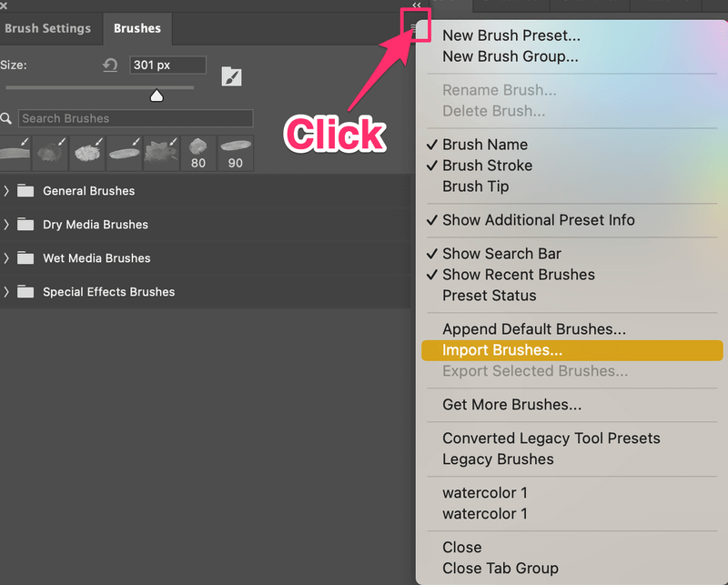The height and width of the screenshot is (585, 728).
Task: Select the first recent brush thumbnail
Action: [15, 154]
